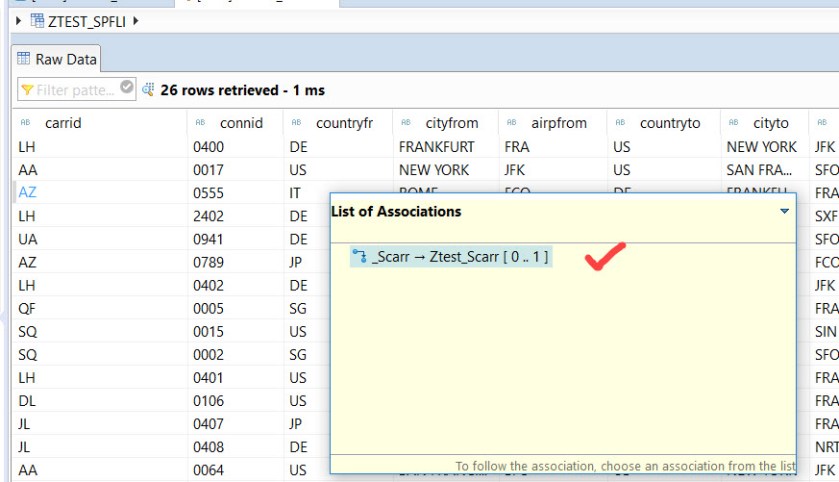Expand the arrow left of ZTEST_SPFLI breadcrumb
The image size is (839, 482).
tap(18, 21)
